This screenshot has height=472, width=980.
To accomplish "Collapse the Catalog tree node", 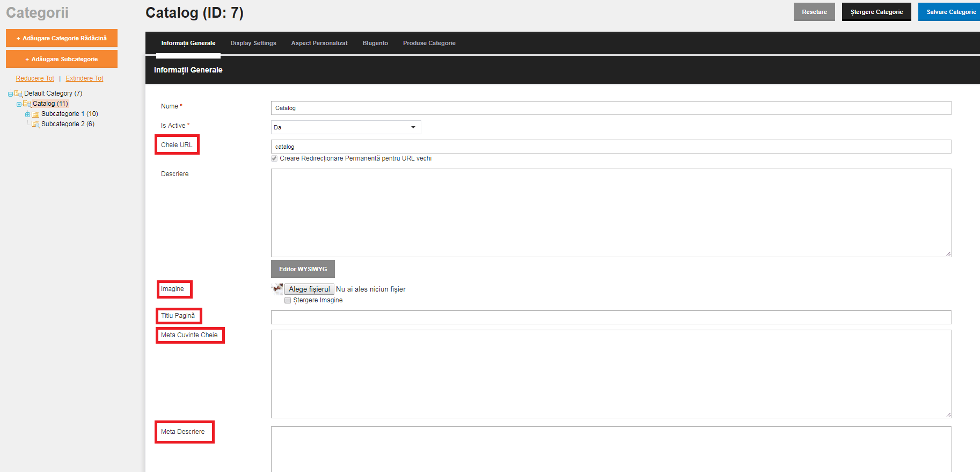I will (19, 104).
